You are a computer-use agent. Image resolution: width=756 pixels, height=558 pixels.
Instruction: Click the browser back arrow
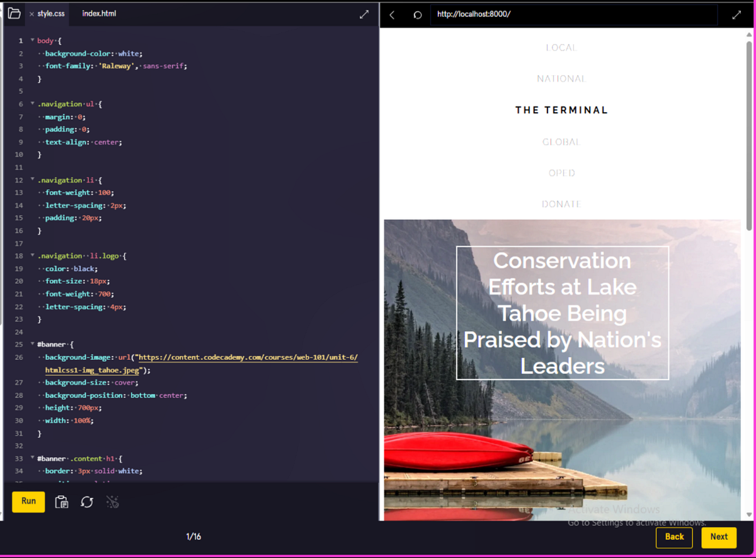392,14
